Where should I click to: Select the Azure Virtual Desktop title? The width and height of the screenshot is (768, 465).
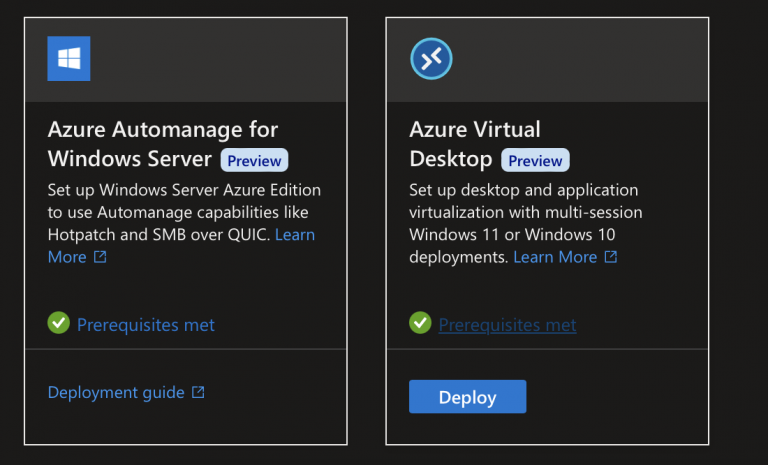475,144
